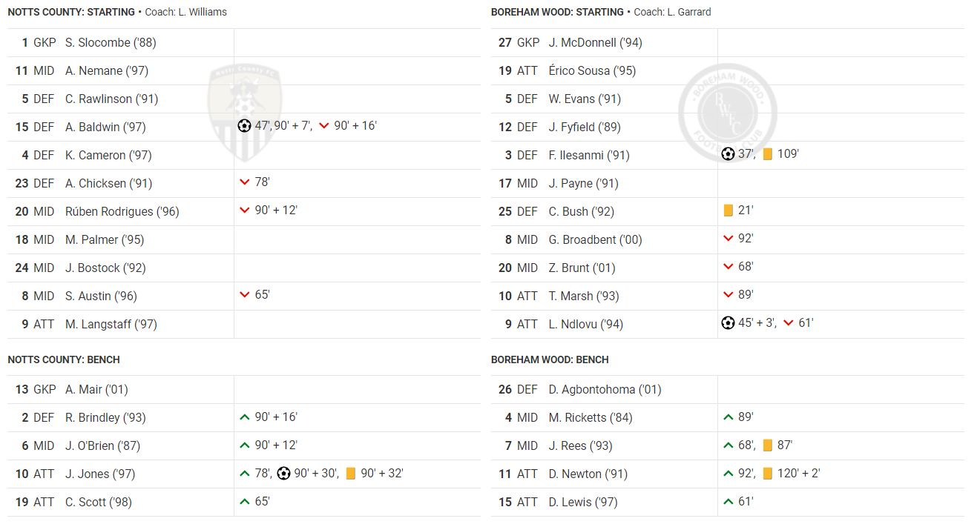
Task: Click J. Rees's yellow card icon
Action: (768, 445)
